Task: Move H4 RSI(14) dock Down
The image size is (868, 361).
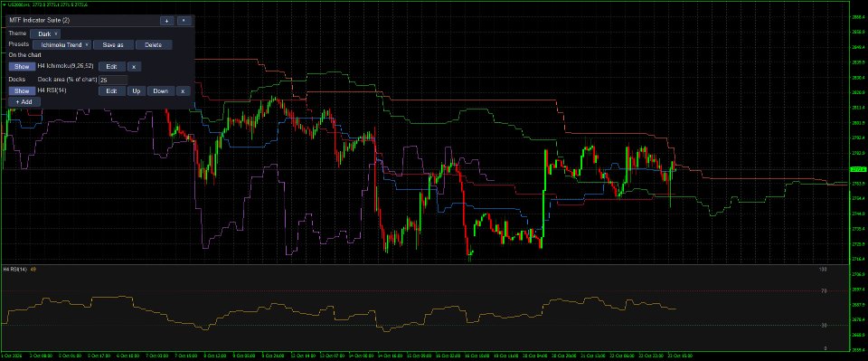Action: (161, 90)
